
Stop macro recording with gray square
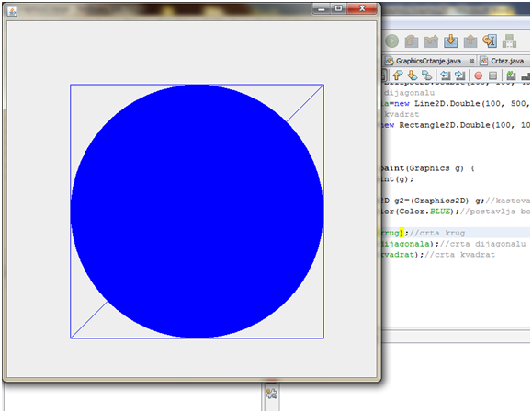click(493, 75)
